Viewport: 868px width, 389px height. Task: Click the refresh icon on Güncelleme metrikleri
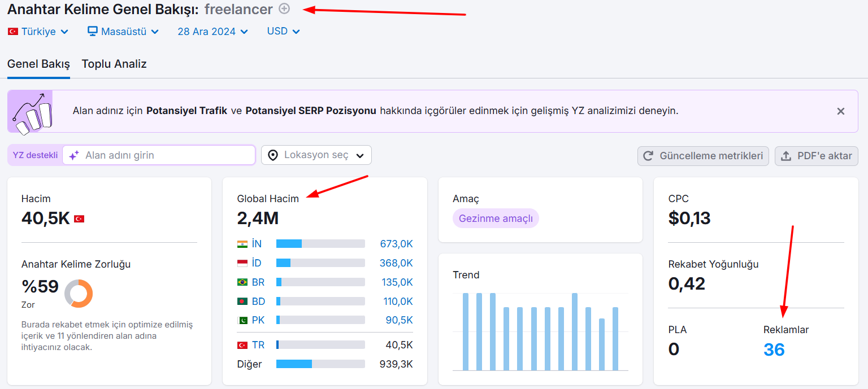point(649,156)
